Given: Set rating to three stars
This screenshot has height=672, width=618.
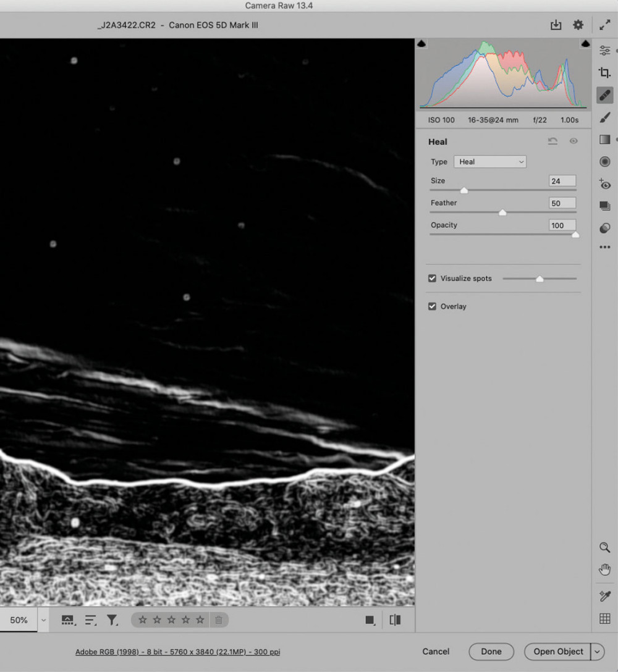Looking at the screenshot, I should [x=172, y=619].
